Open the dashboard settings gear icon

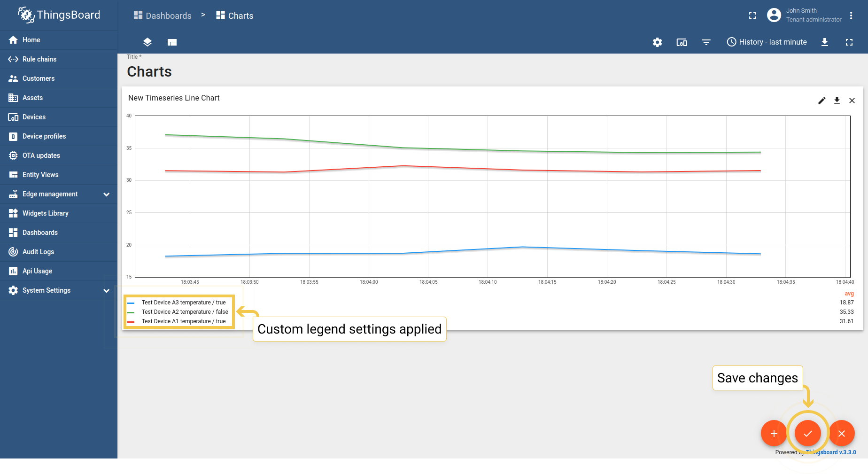(x=657, y=42)
